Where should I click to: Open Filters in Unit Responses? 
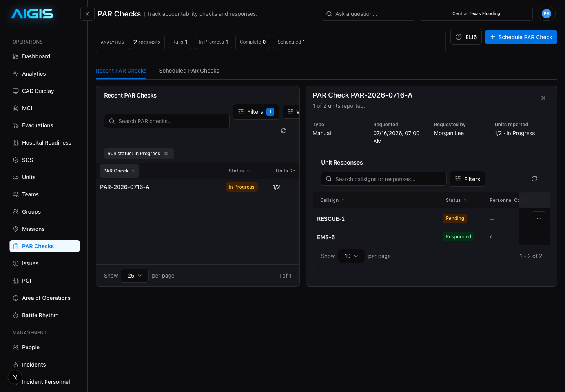coord(467,179)
